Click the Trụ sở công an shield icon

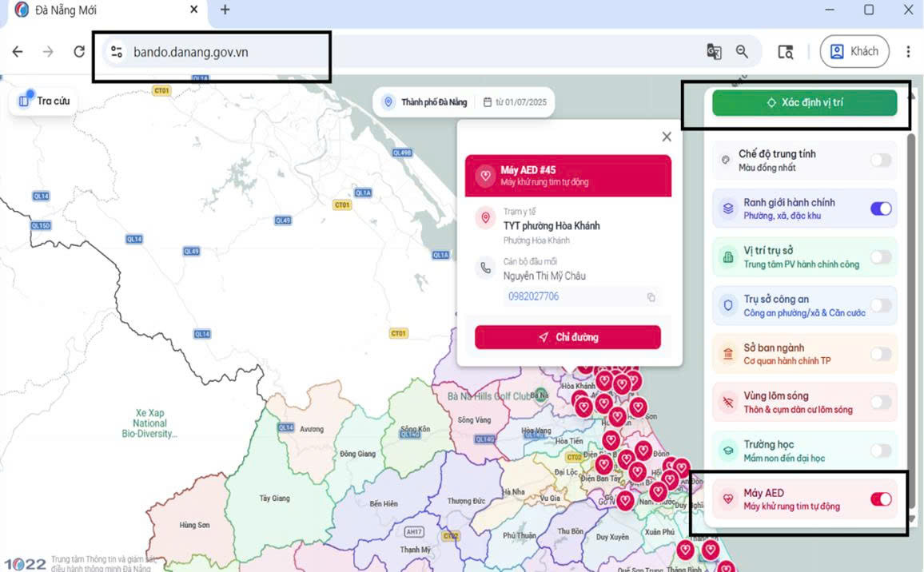coord(728,305)
